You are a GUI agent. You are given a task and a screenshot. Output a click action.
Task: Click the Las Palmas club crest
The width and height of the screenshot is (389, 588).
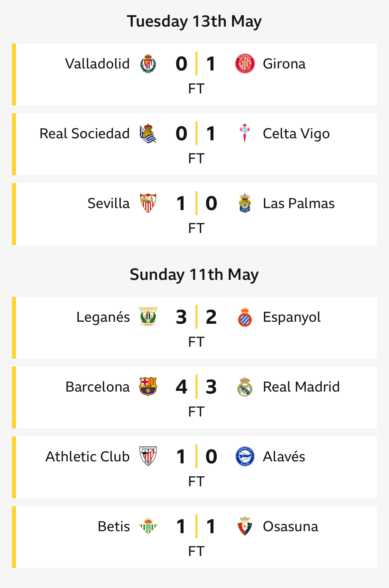coord(245,203)
